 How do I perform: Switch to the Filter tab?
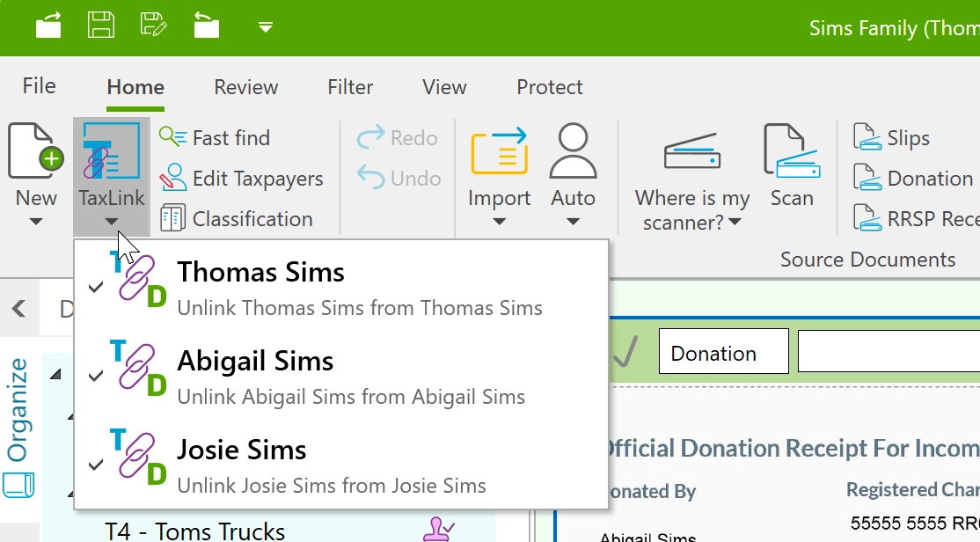tap(350, 87)
